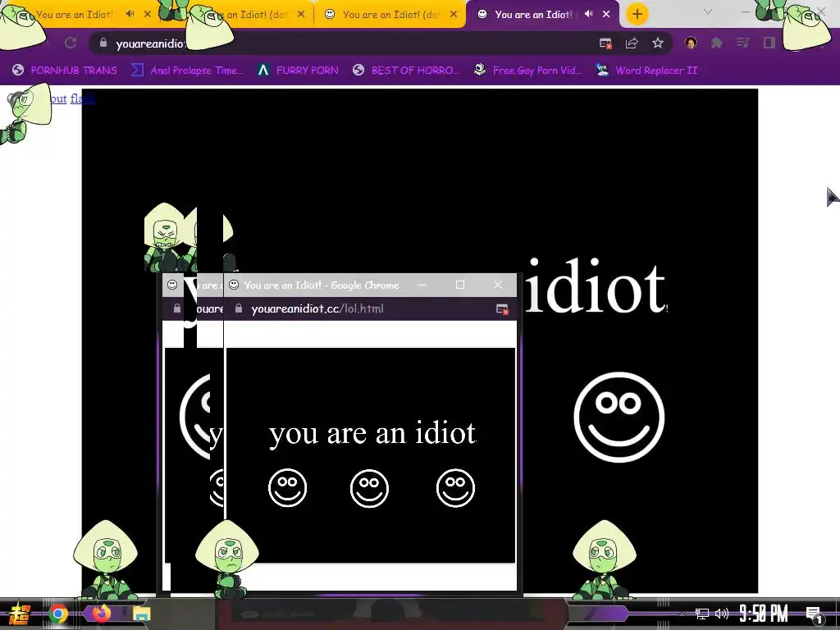Close the second You are an Idiot tab
The height and width of the screenshot is (630, 840).
click(x=301, y=15)
